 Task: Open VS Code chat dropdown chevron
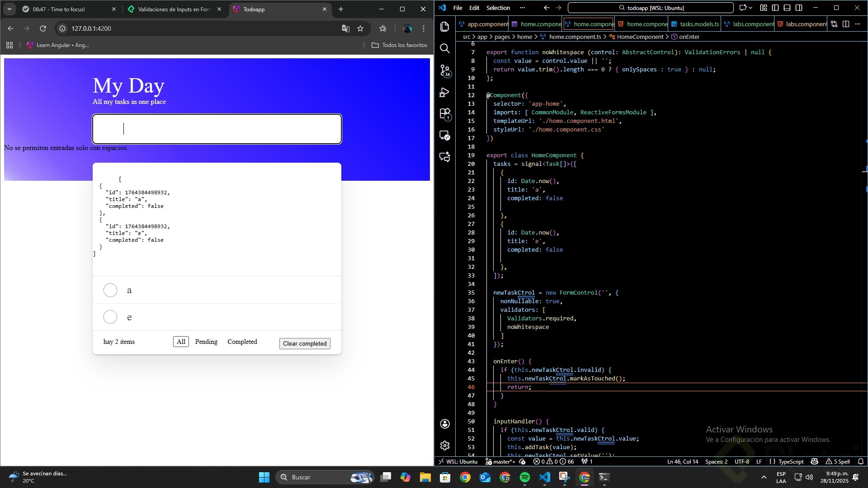point(750,8)
